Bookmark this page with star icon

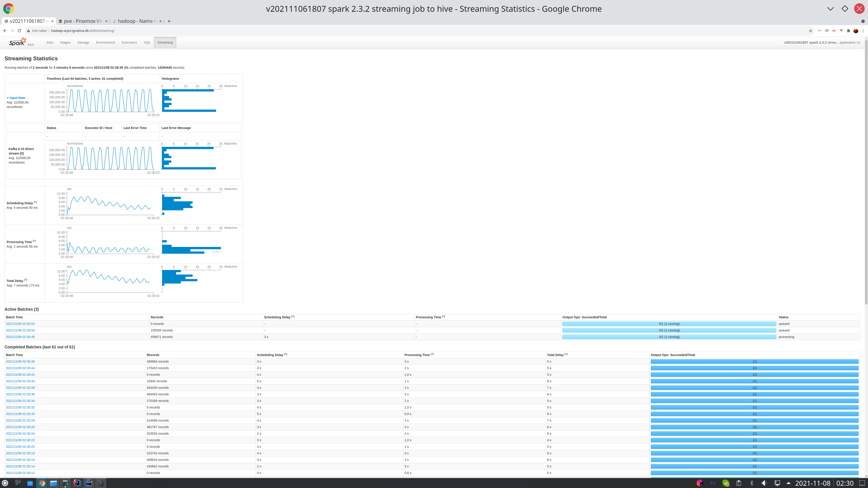pos(810,31)
